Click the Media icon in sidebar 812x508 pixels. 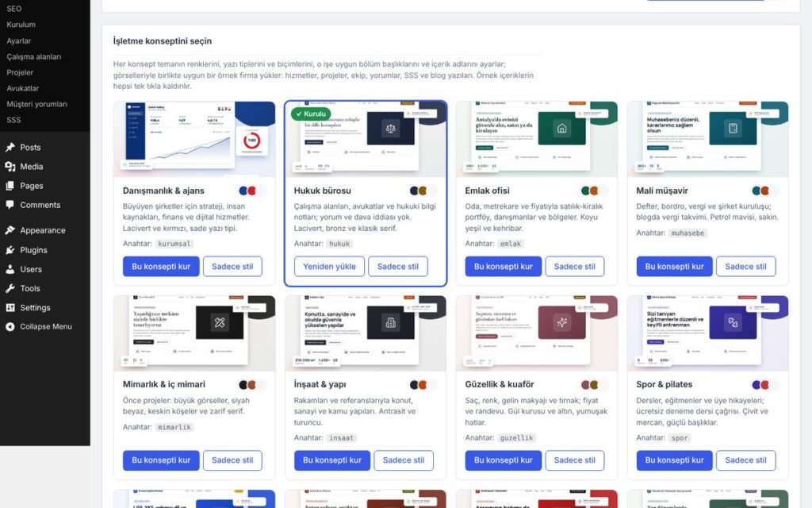[10, 167]
